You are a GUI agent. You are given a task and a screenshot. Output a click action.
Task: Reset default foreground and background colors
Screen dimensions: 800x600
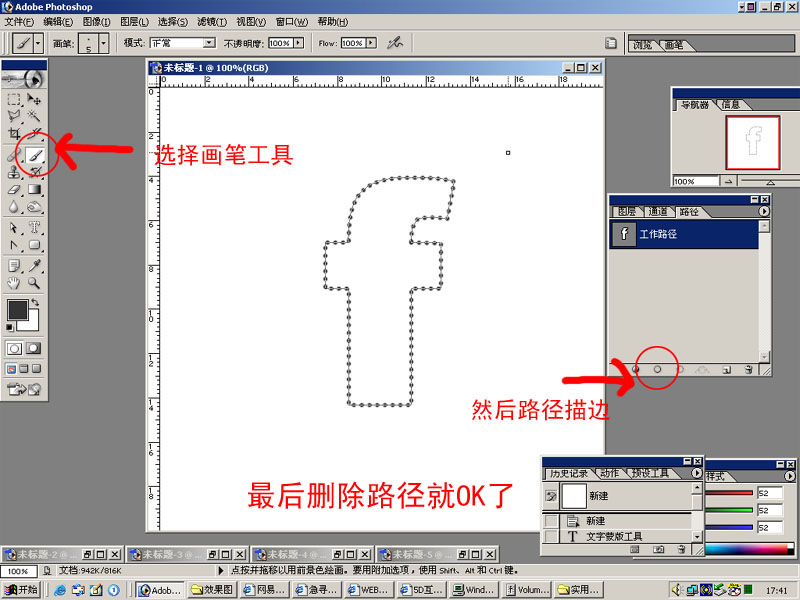point(10,327)
